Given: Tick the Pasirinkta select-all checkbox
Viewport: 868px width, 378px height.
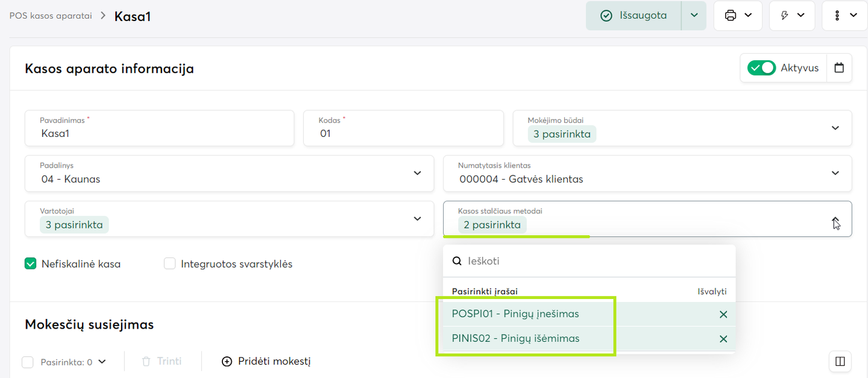Looking at the screenshot, I should (28, 362).
